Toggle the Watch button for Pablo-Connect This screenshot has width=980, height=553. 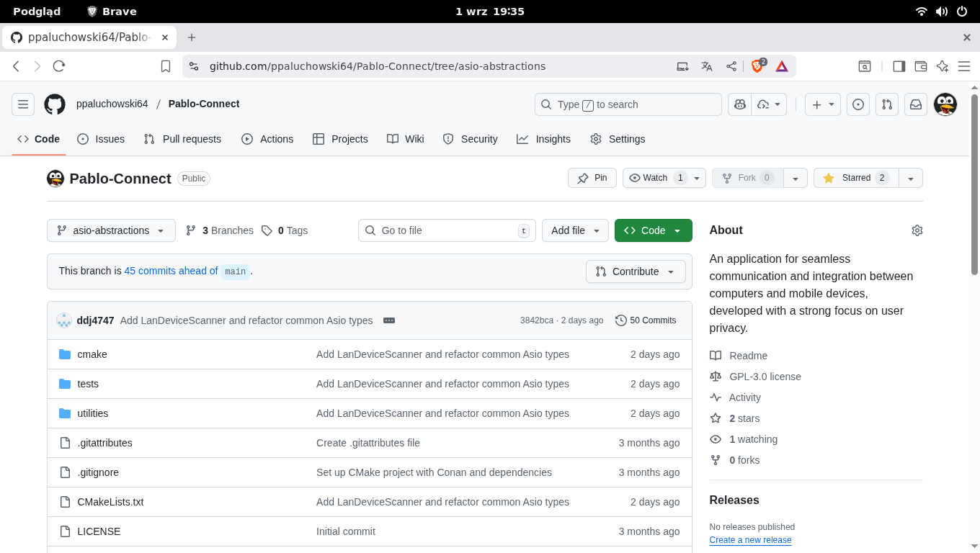click(655, 178)
